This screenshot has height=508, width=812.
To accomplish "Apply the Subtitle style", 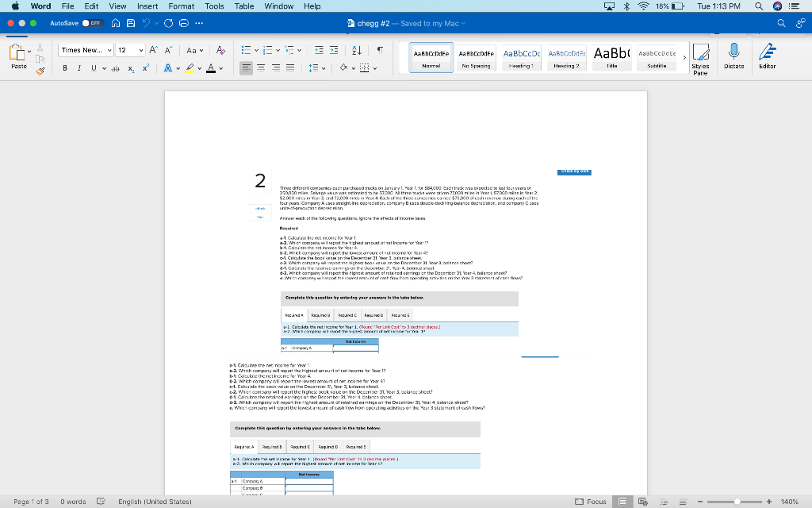I will 657,57.
